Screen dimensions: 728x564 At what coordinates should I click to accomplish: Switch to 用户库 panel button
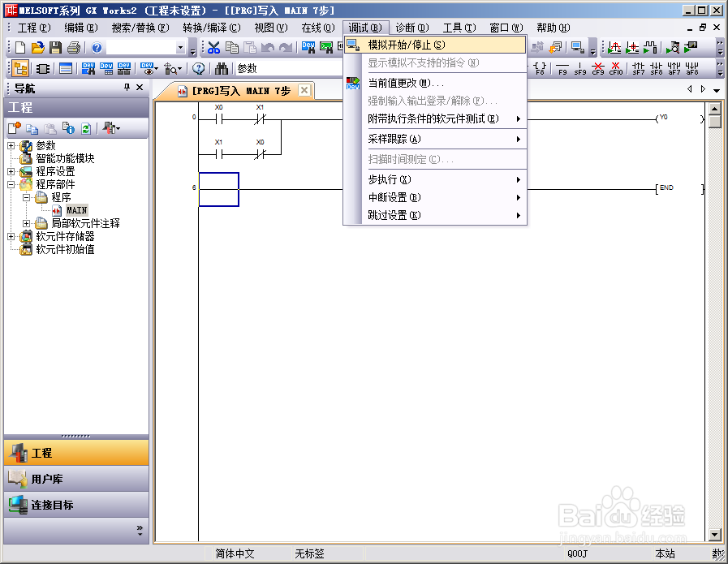[76, 479]
